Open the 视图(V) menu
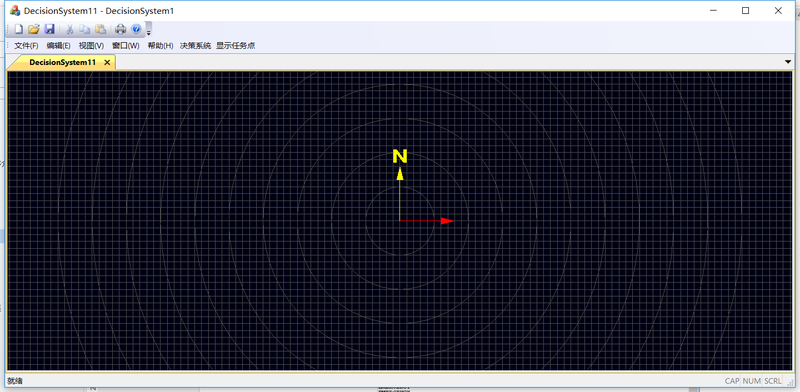Viewport: 800px width, 392px height. (91, 45)
